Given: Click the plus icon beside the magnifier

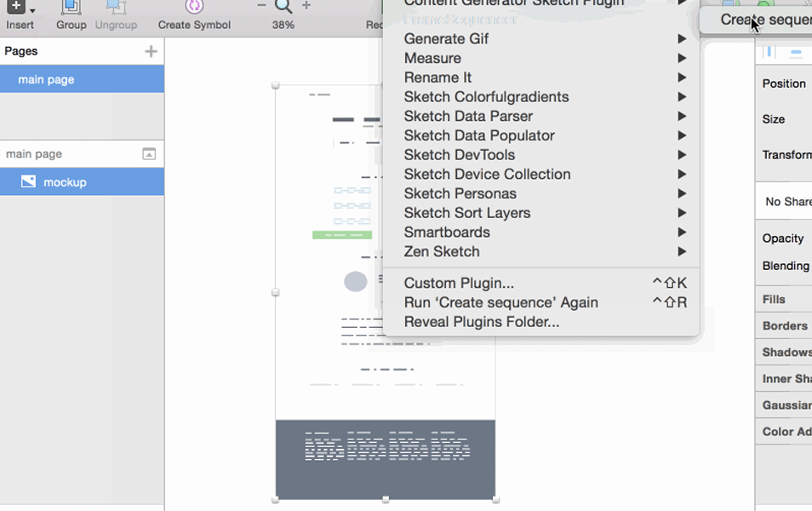Looking at the screenshot, I should click(306, 7).
